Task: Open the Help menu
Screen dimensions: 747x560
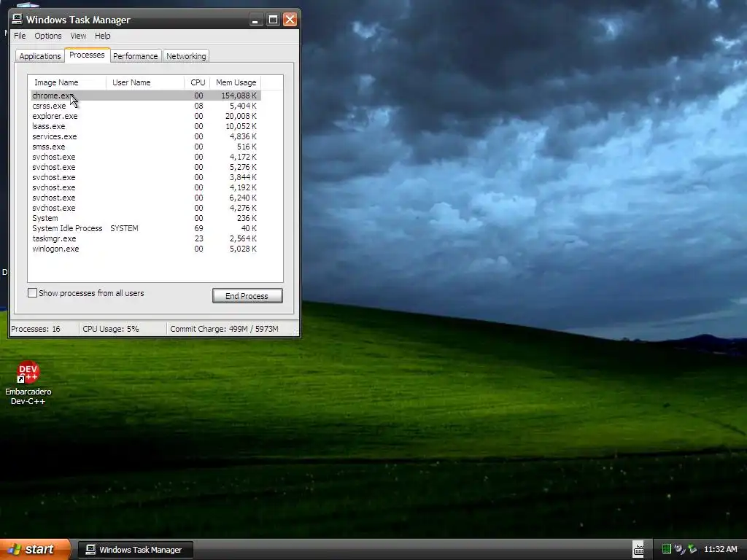Action: point(102,36)
